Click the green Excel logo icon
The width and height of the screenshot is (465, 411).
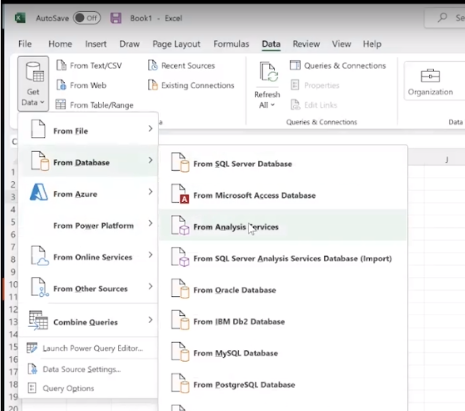20,18
